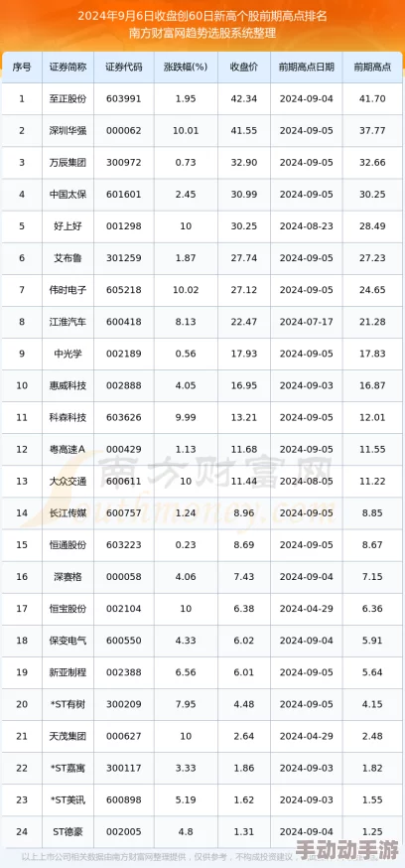405x868 pixels.
Task: Select stock name 恒宝股份
Action: click(68, 609)
